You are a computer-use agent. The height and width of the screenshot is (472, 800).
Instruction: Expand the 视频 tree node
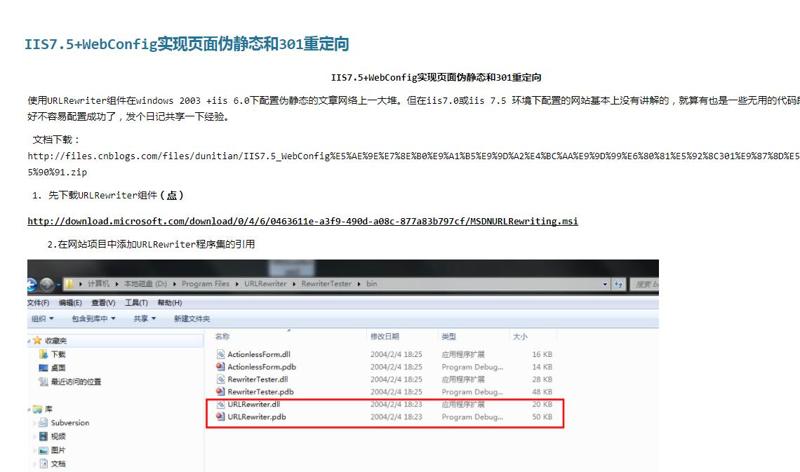click(35, 437)
